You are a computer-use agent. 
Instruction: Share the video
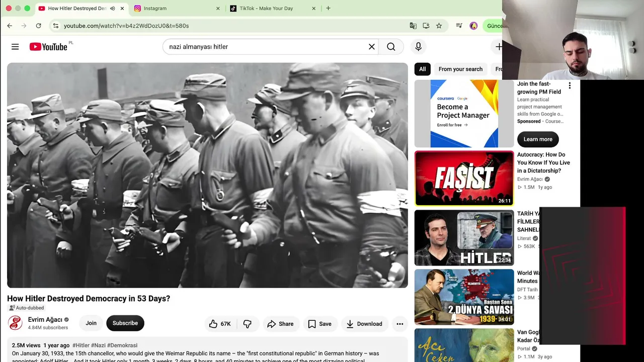(x=280, y=324)
